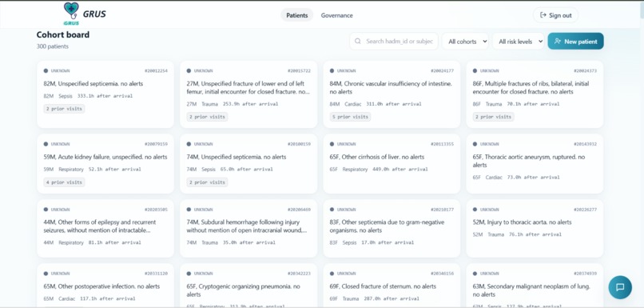
Task: Focus the hadm_id search field
Action: tap(394, 41)
